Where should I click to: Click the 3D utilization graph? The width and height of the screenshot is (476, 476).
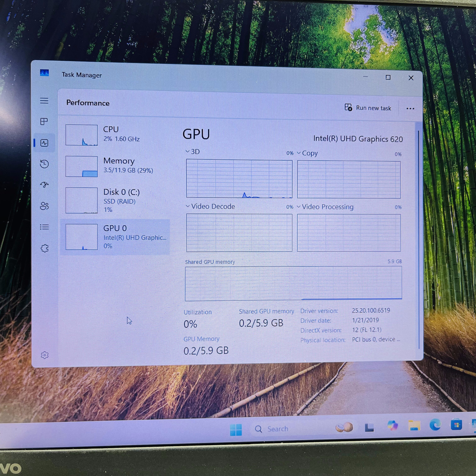(x=239, y=179)
